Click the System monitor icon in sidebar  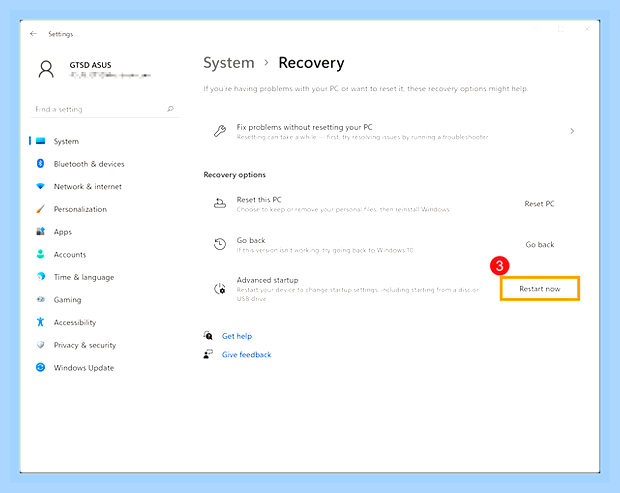[40, 141]
